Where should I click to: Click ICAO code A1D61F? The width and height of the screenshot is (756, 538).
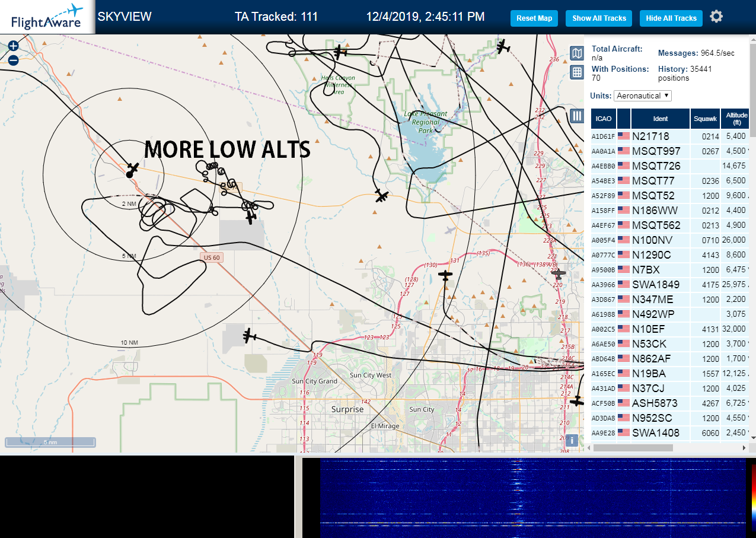pyautogui.click(x=604, y=137)
